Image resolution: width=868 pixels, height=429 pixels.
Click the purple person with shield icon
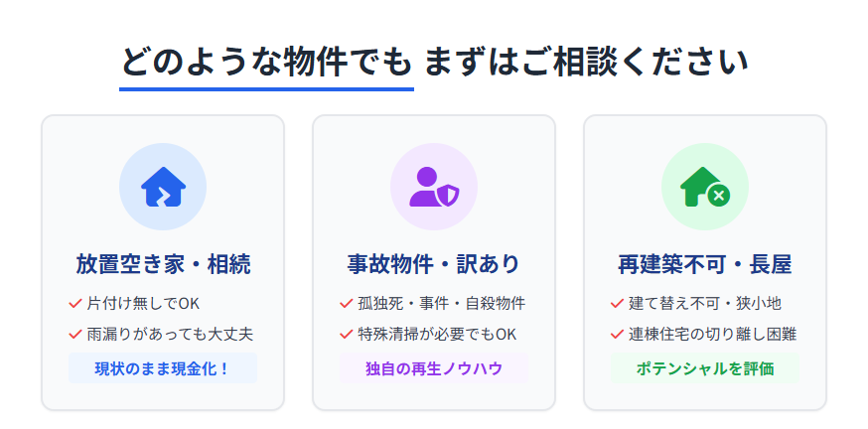coord(434,186)
